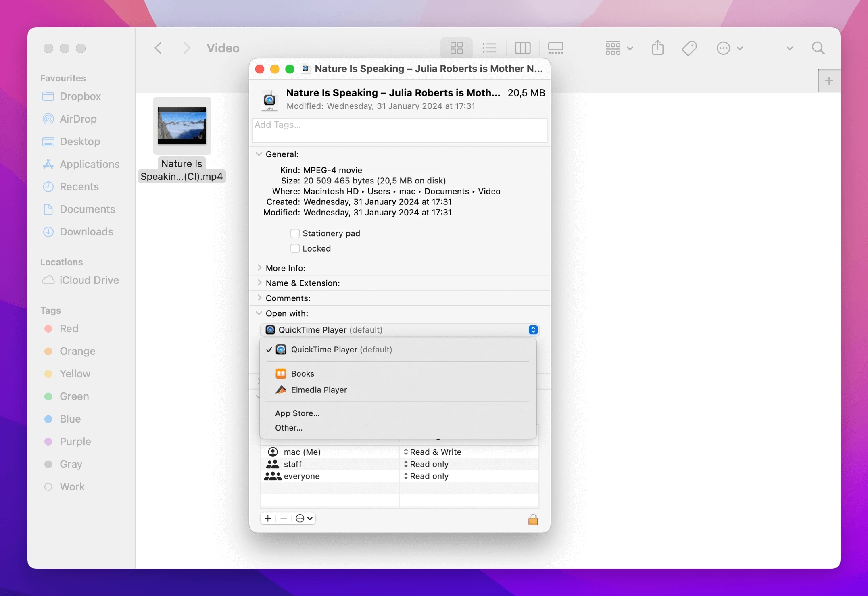Enable the Stationery pad checkbox
This screenshot has height=596, width=868.
[x=295, y=233]
